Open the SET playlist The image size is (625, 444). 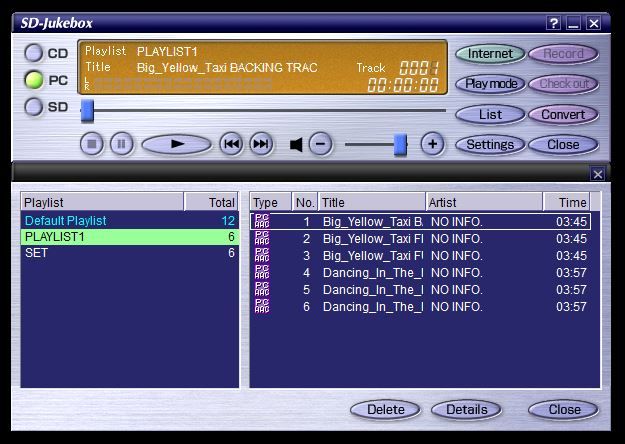pos(36,253)
